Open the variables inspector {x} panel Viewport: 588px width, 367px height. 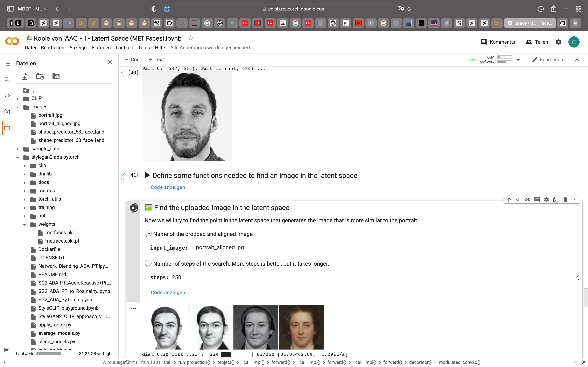[7, 112]
